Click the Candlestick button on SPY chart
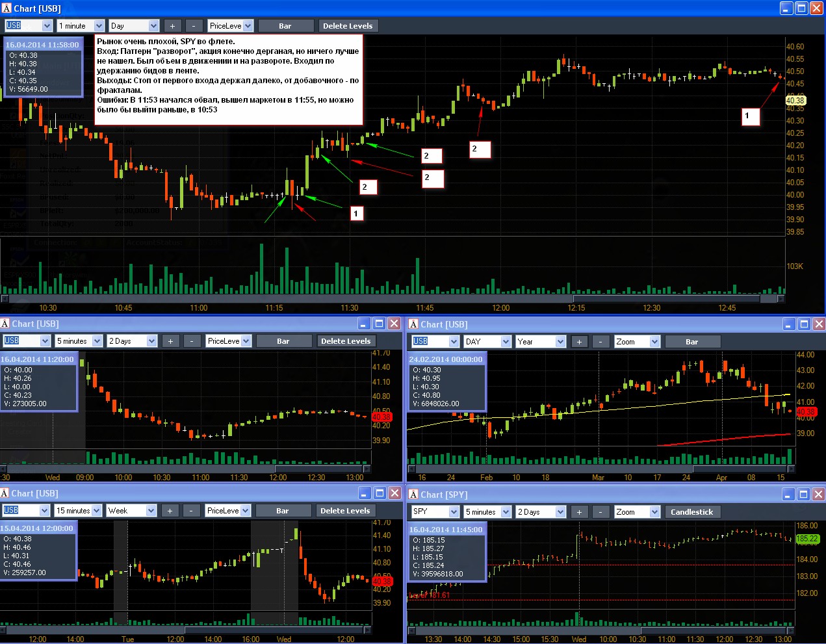This screenshot has width=826, height=644. (691, 512)
